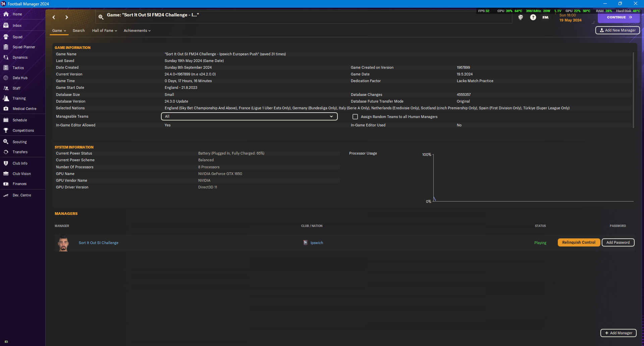Open the Transfers menu item
The image size is (644, 346).
pos(20,152)
